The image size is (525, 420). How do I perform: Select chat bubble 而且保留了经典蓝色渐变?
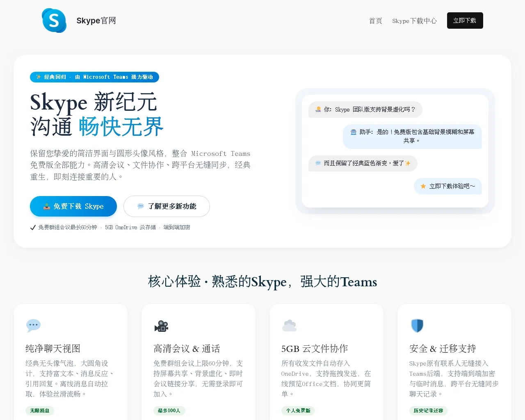click(x=363, y=163)
